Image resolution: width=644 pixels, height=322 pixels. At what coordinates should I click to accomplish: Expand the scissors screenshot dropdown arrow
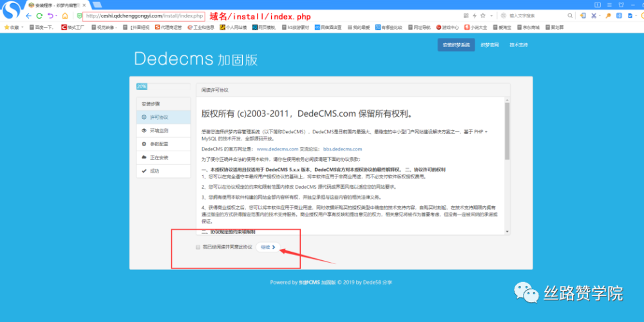(x=600, y=15)
